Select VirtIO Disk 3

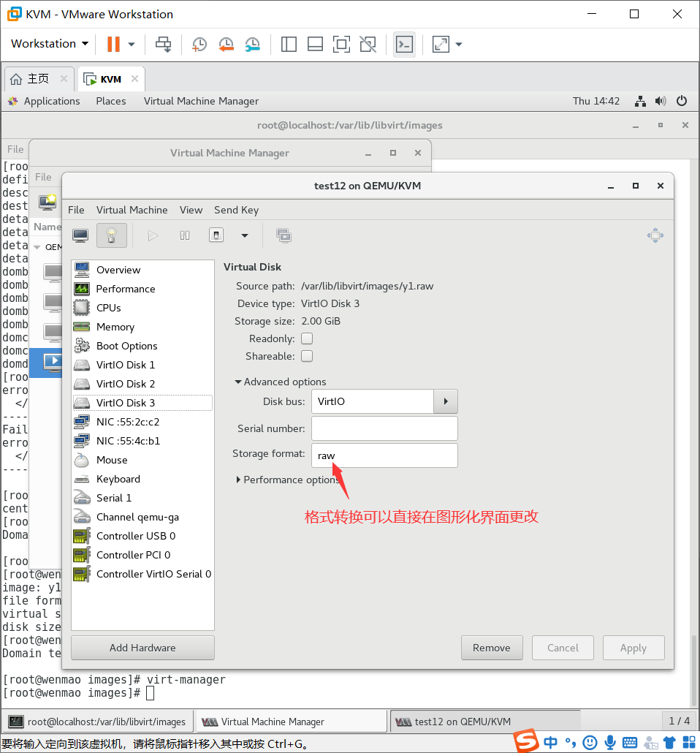click(x=142, y=403)
